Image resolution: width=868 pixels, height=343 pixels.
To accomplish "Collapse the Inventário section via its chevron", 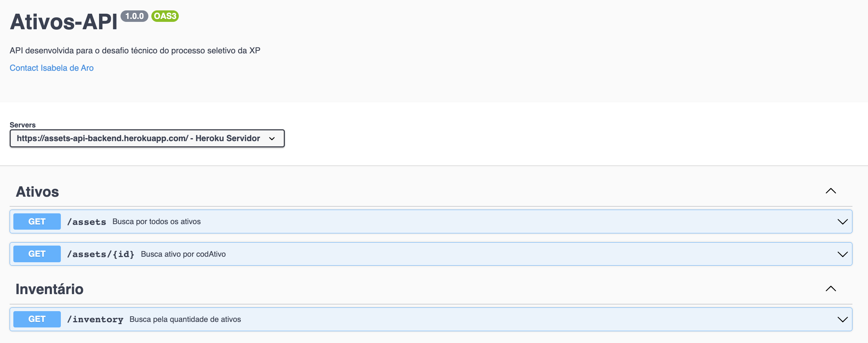I will point(831,289).
